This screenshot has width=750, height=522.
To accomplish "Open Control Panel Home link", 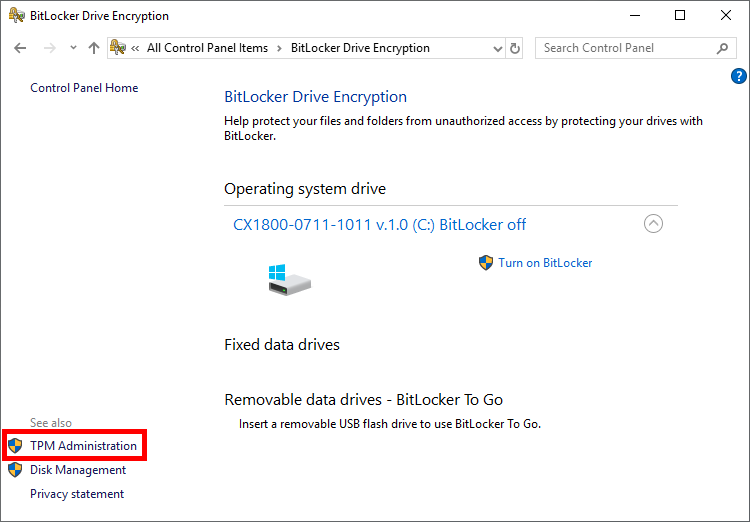I will click(84, 88).
